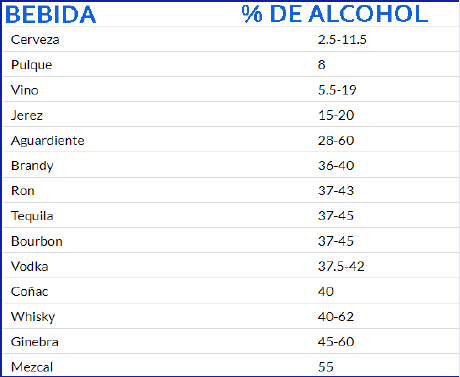Select the Pulque row label
This screenshot has height=377, width=460.
click(x=32, y=65)
